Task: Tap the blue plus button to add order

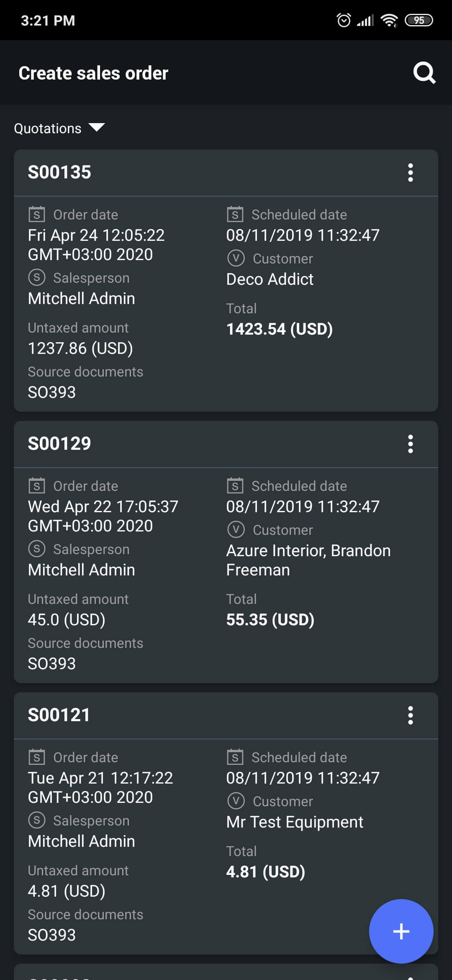Action: click(401, 931)
